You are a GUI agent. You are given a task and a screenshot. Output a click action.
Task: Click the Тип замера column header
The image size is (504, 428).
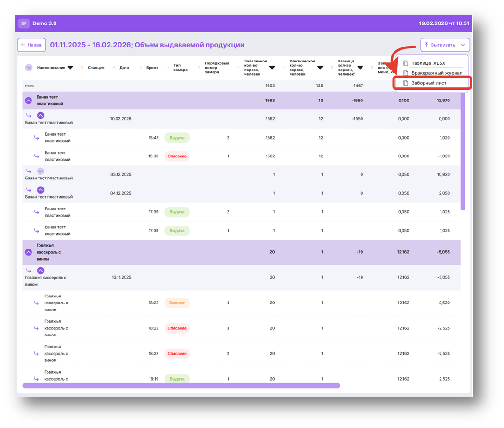click(x=181, y=68)
